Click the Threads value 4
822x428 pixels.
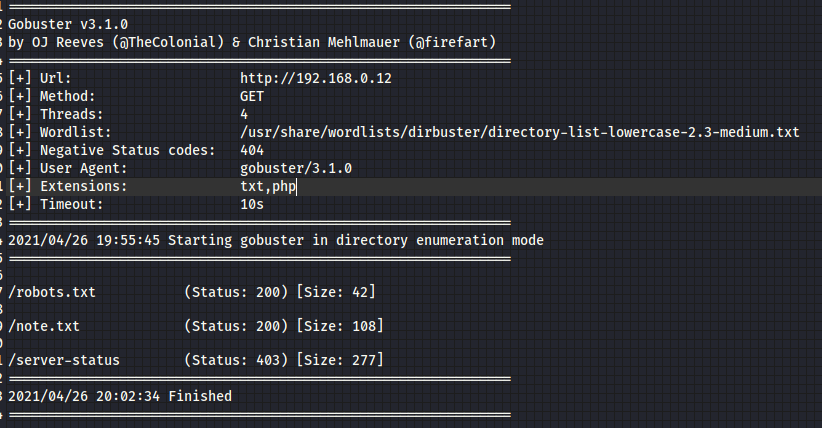point(244,114)
